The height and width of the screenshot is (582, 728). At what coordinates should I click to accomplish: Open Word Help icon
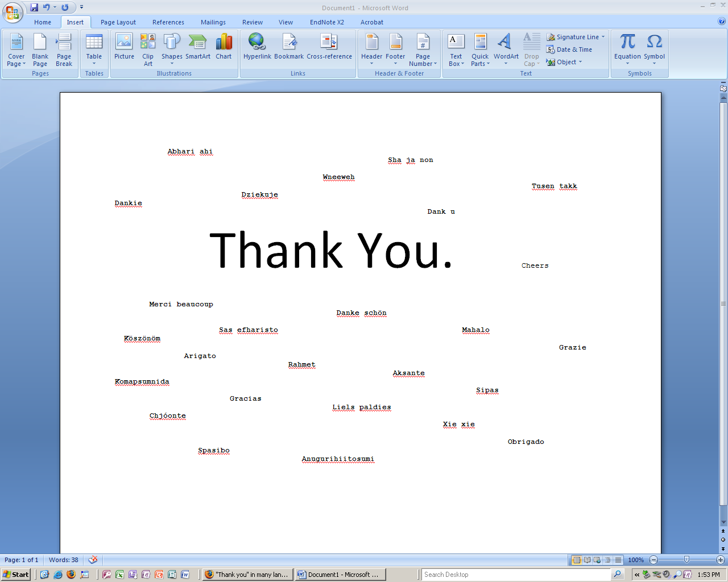pos(722,21)
